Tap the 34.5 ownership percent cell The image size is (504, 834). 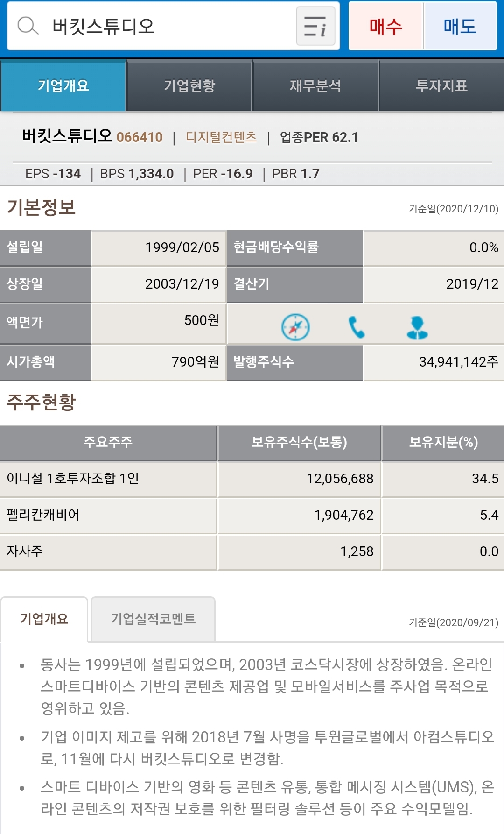[x=443, y=479]
